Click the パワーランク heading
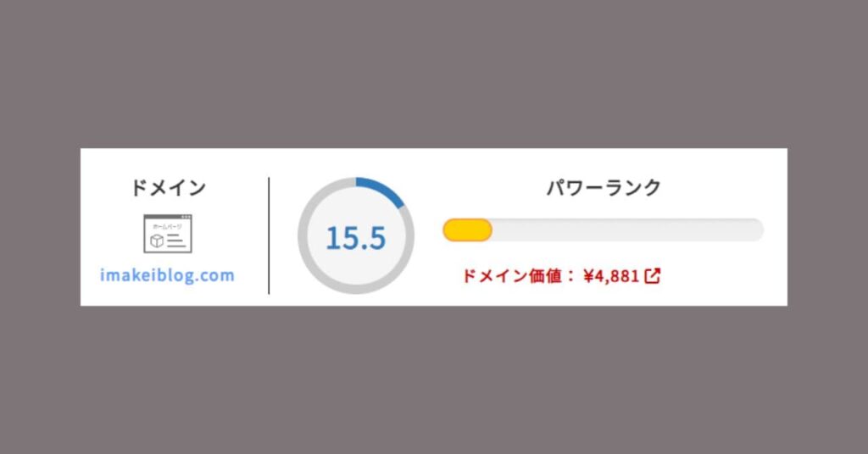 click(x=603, y=188)
